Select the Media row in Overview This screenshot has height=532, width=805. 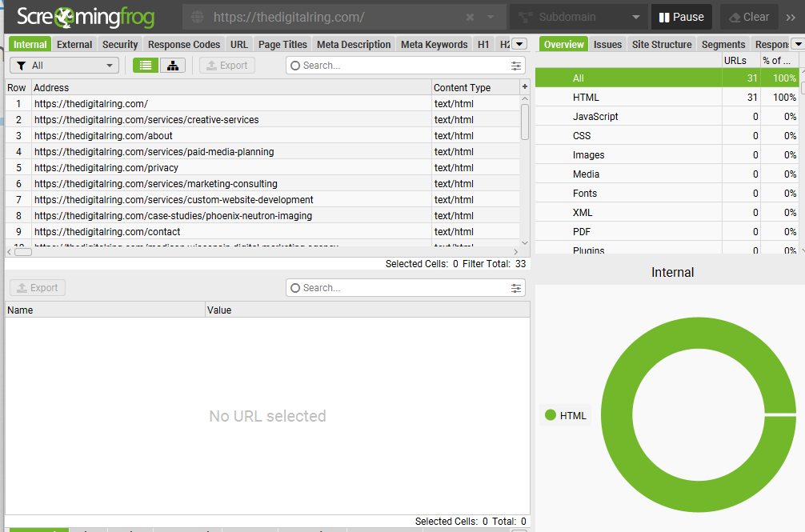tap(667, 174)
